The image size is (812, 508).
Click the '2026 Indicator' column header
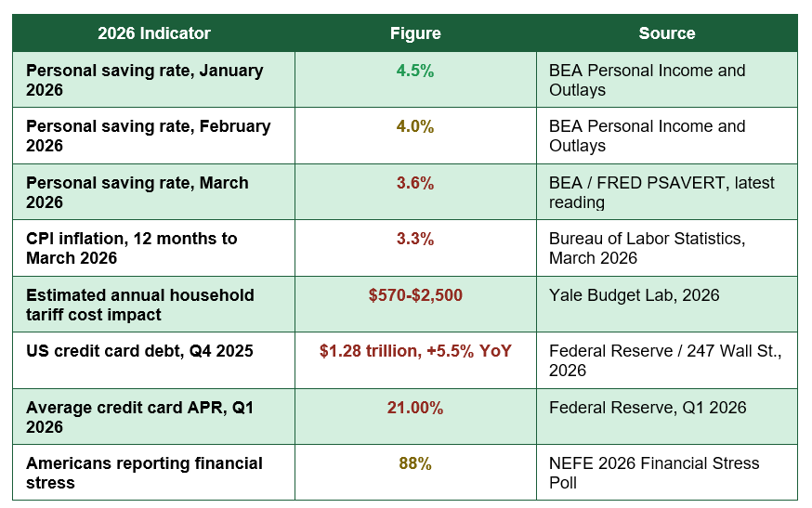(154, 33)
